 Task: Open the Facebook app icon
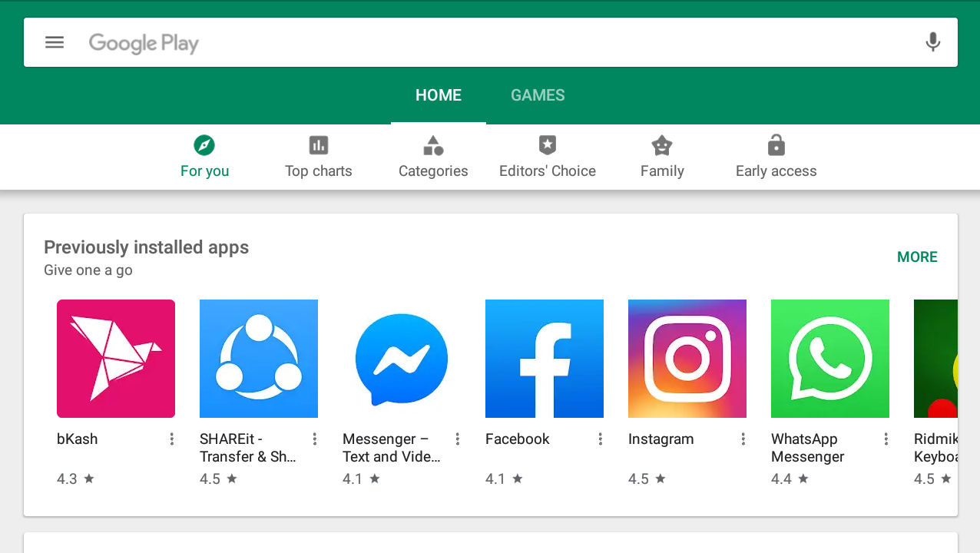click(545, 359)
